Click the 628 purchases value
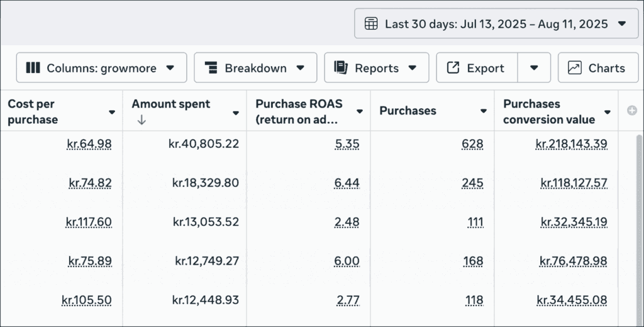Screen dimensions: 644x327 click(x=472, y=144)
